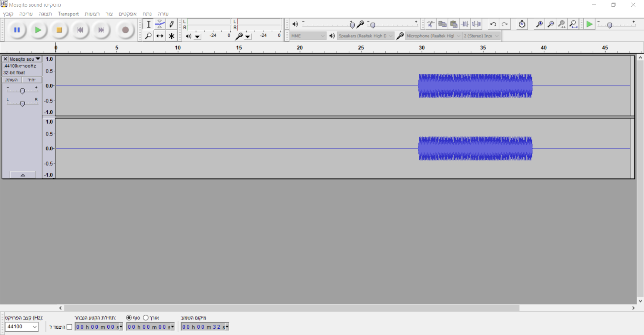The height and width of the screenshot is (335, 644).
Task: Open the אפקטים (Effects) menu
Action: [127, 14]
